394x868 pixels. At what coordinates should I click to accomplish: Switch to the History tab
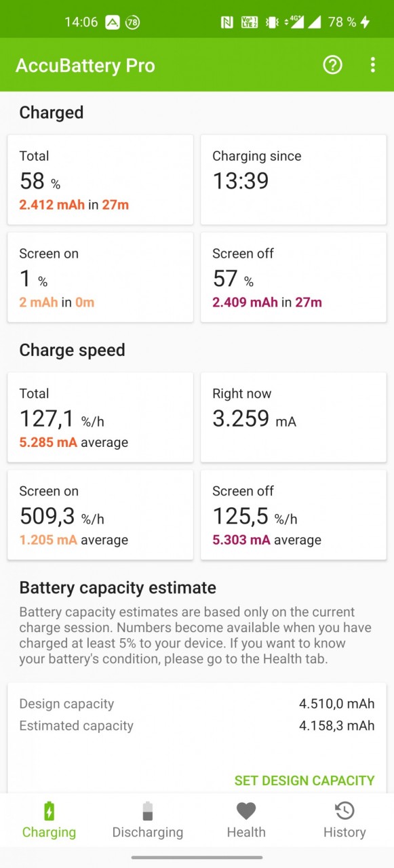344,820
